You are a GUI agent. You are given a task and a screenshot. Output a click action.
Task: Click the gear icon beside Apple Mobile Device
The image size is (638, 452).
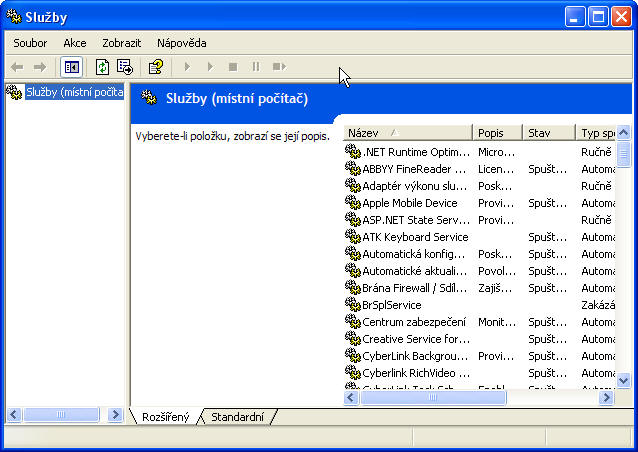coord(352,203)
